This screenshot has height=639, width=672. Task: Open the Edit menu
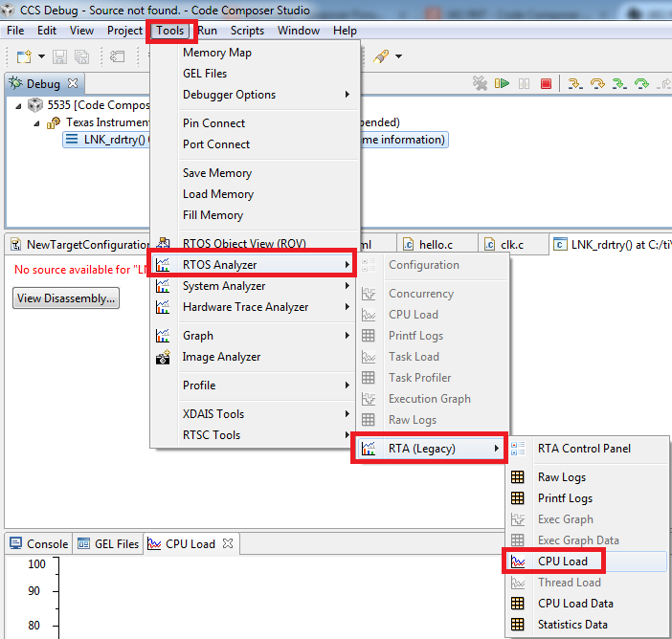pos(47,31)
